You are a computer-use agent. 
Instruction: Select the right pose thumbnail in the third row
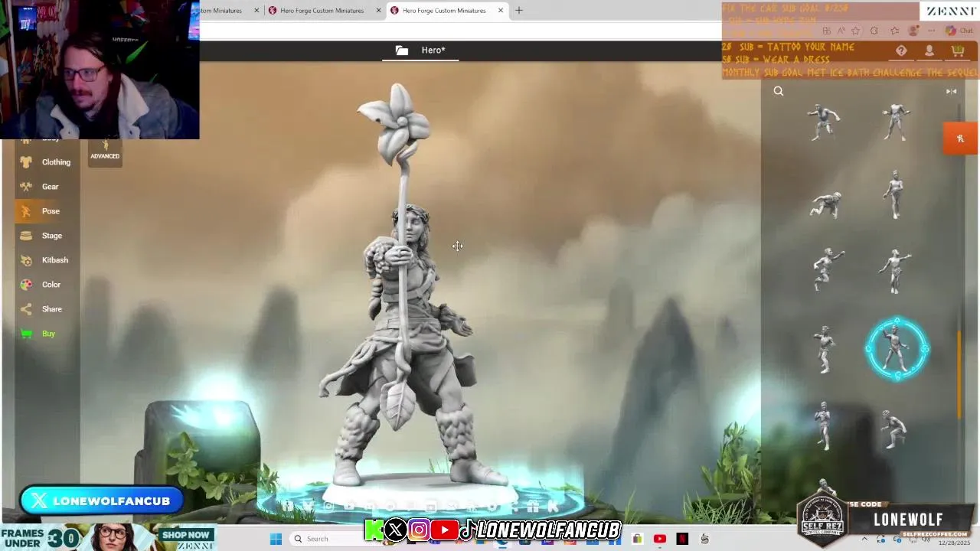[x=895, y=271]
